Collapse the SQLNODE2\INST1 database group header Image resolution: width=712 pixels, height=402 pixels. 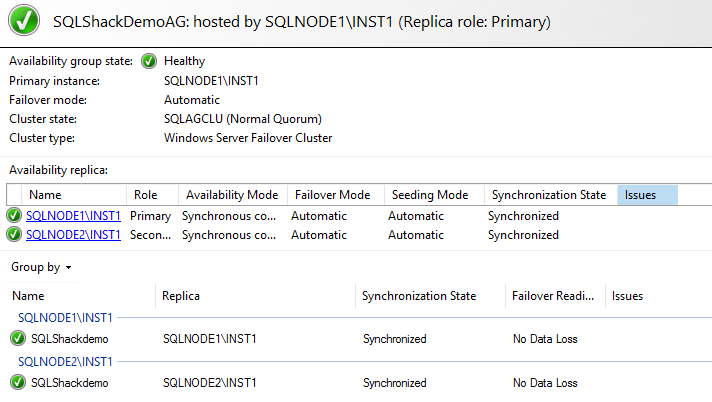[x=65, y=361]
